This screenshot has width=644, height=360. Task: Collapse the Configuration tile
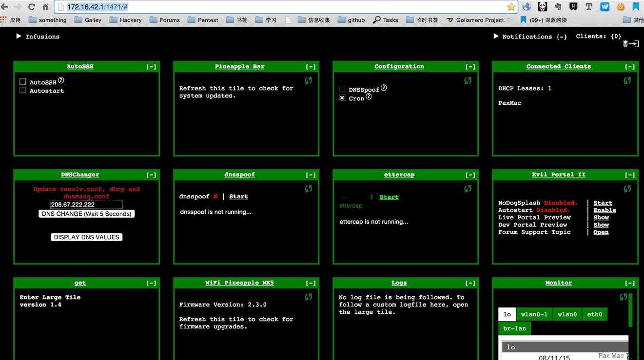click(x=470, y=67)
